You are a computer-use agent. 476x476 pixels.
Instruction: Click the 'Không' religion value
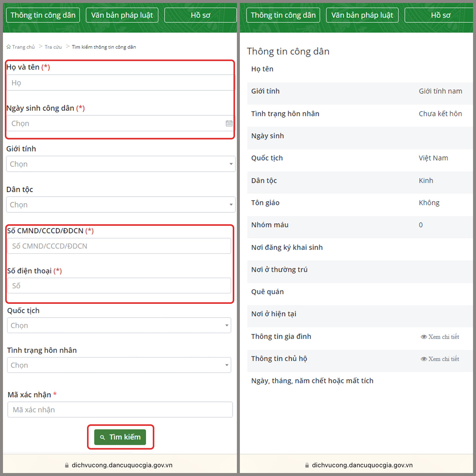(429, 203)
